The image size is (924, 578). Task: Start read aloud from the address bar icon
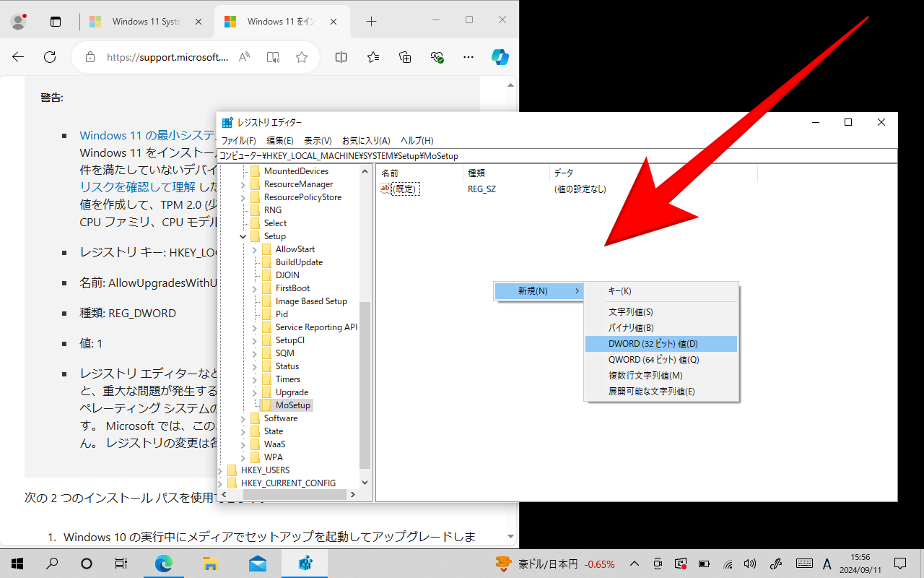(244, 57)
